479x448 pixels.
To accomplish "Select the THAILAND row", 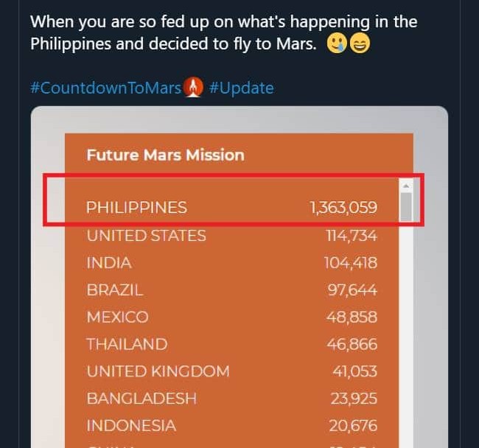I will pyautogui.click(x=232, y=344).
